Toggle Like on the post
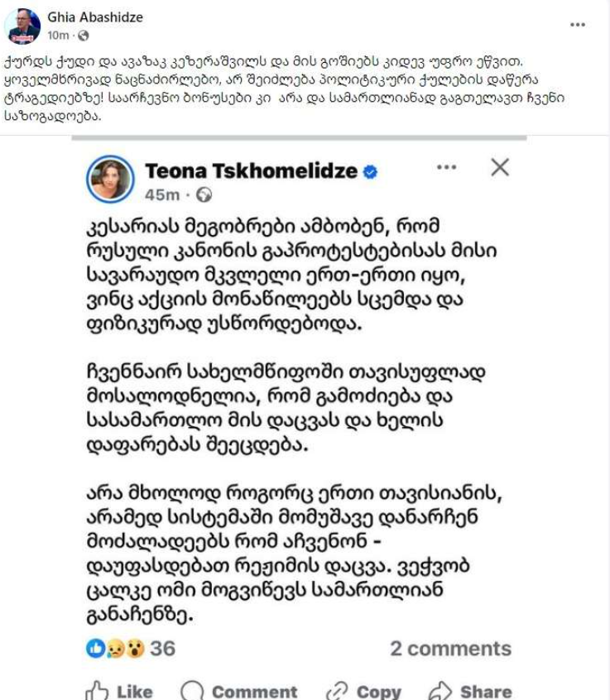 tap(120, 690)
